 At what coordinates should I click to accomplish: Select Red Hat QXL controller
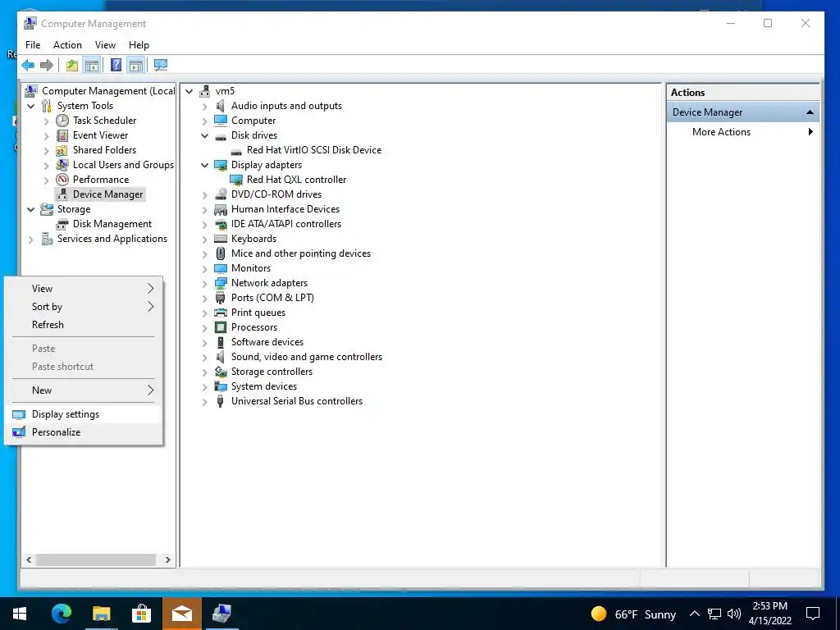296,180
